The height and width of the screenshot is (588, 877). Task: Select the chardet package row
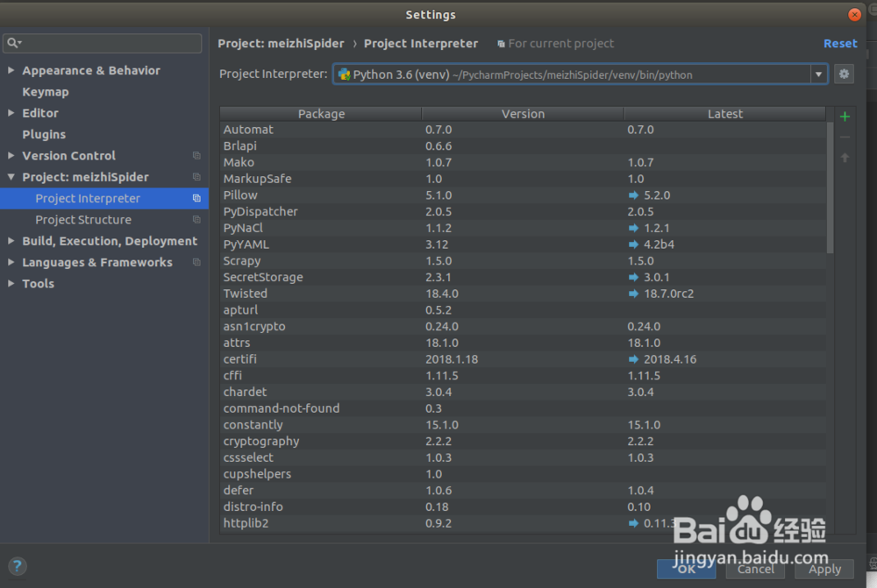[x=523, y=392]
